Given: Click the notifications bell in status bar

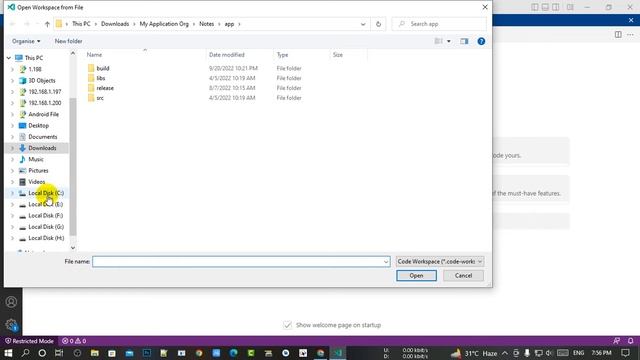Looking at the screenshot, I should [631, 341].
